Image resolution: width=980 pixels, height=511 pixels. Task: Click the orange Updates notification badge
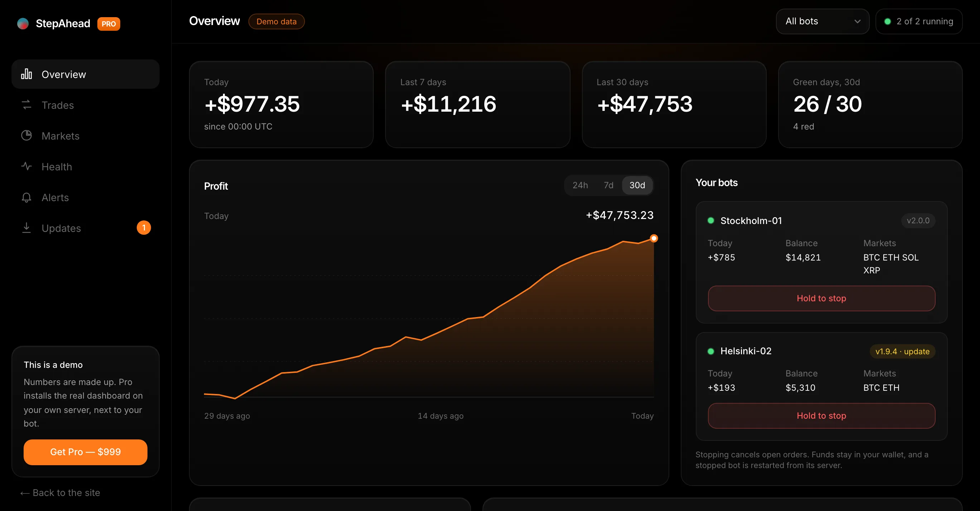[x=144, y=228]
